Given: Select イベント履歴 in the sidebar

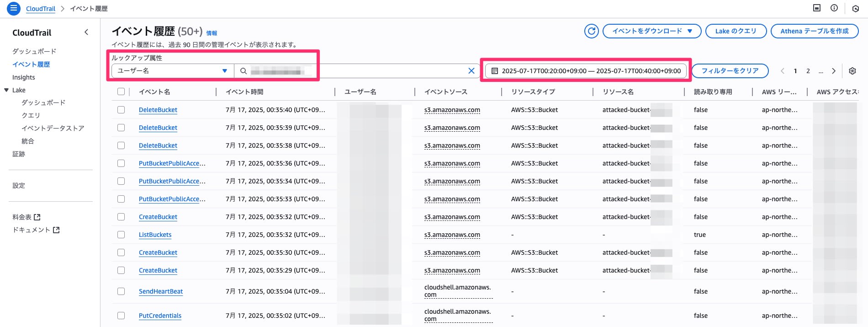Looking at the screenshot, I should [x=31, y=64].
